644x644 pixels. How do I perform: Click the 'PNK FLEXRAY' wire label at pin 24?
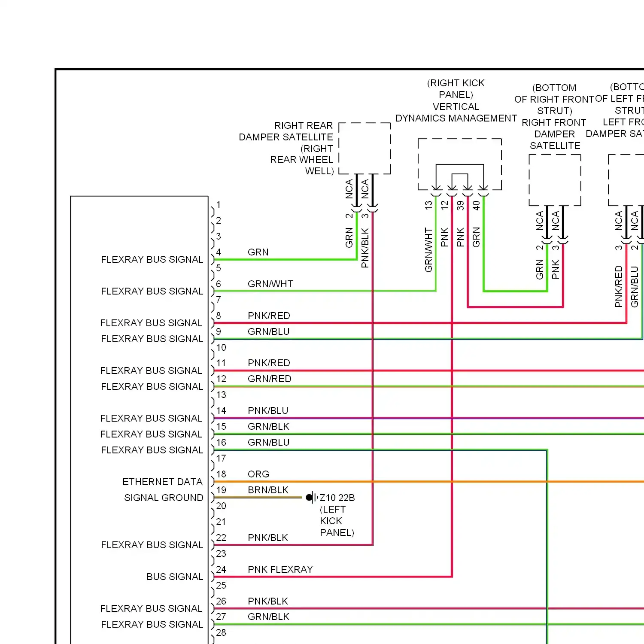tap(280, 569)
